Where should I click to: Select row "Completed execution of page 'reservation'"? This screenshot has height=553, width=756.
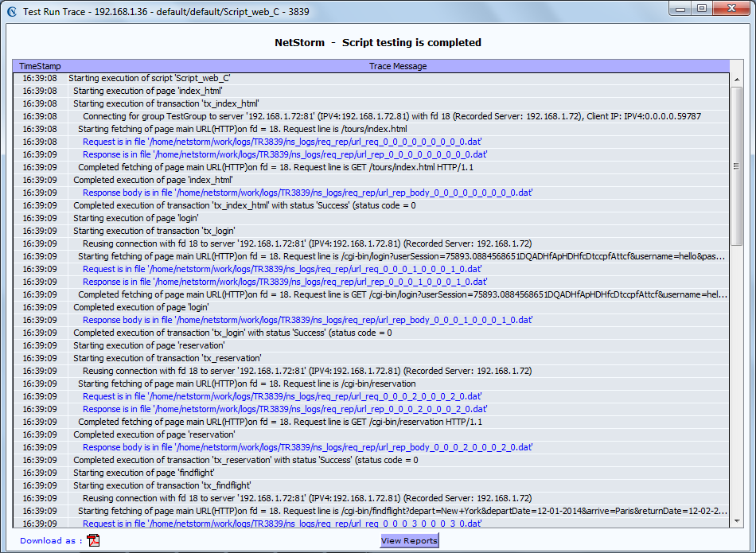pyautogui.click(x=372, y=434)
